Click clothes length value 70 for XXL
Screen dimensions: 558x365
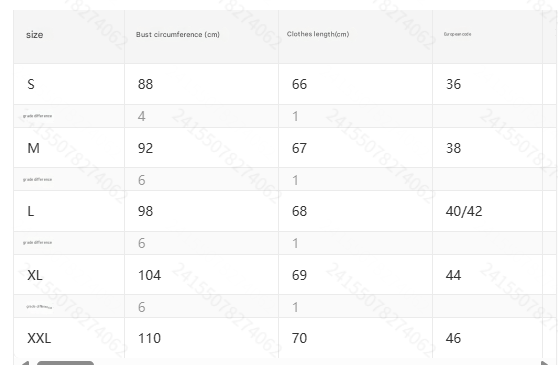click(x=299, y=338)
